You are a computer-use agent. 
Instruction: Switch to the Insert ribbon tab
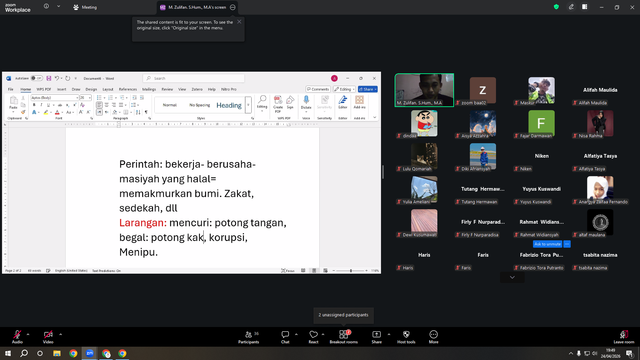62,89
